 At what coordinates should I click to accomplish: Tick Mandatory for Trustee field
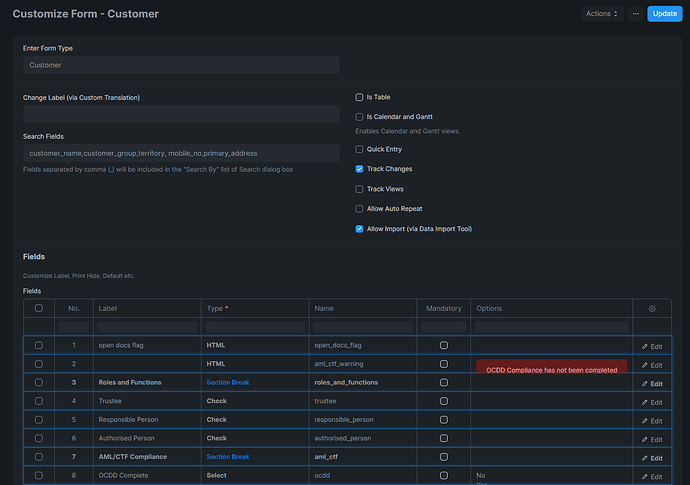point(444,401)
